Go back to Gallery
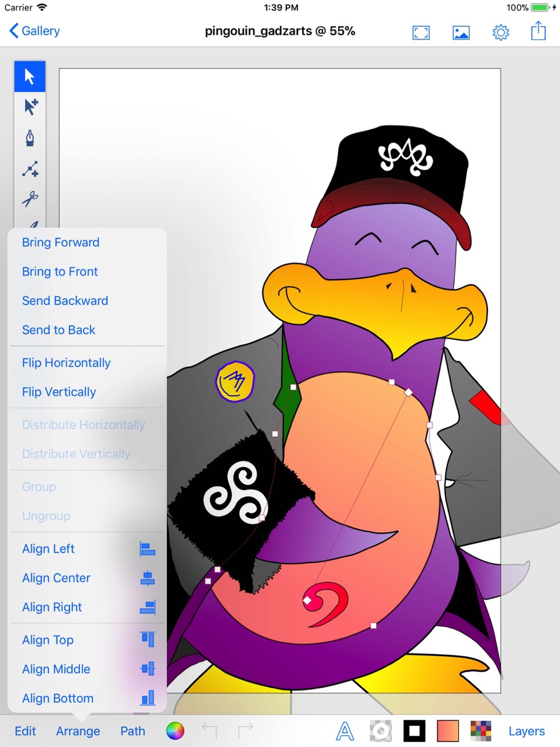This screenshot has height=747, width=560. [x=35, y=31]
